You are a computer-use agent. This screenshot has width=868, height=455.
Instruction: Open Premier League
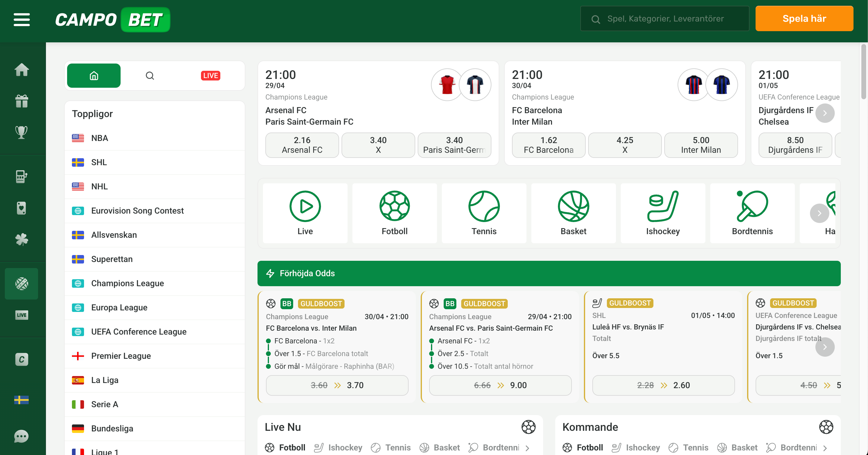155,356
